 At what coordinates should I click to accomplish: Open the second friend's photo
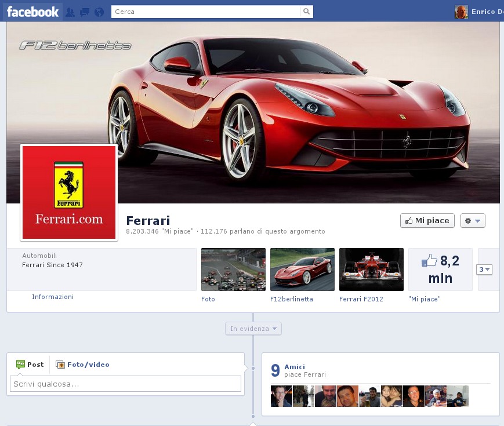pyautogui.click(x=303, y=396)
